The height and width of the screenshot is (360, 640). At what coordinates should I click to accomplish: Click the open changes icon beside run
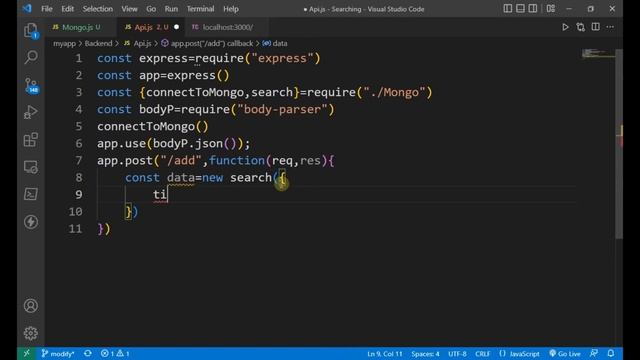point(580,27)
